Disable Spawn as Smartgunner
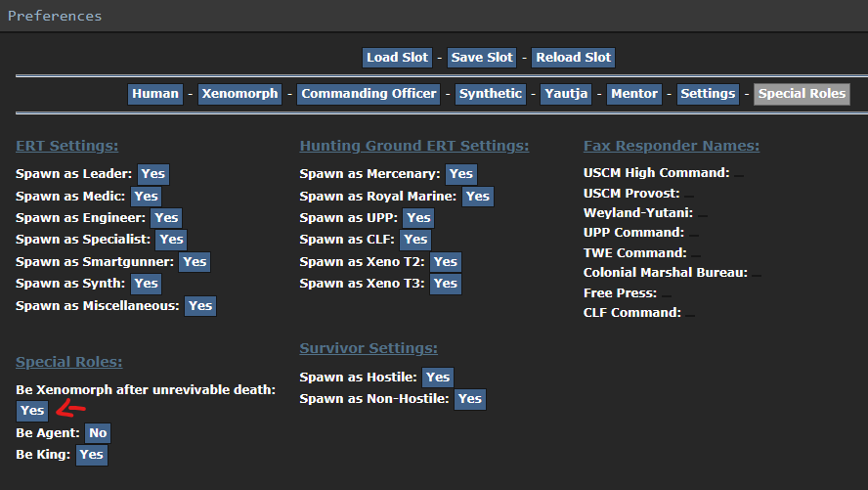Viewport: 868px width, 490px height. click(195, 261)
